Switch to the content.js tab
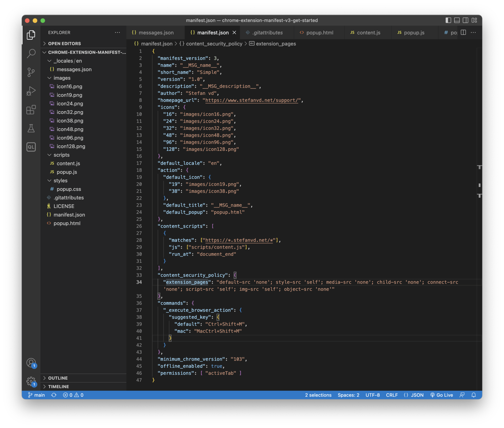 (x=368, y=33)
